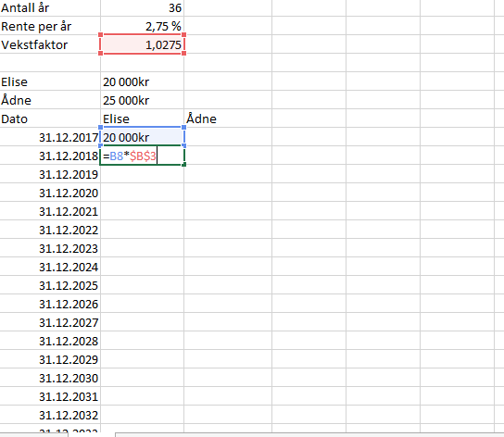Select the 31.12.2030 date cell
The width and height of the screenshot is (504, 437).
(50, 378)
